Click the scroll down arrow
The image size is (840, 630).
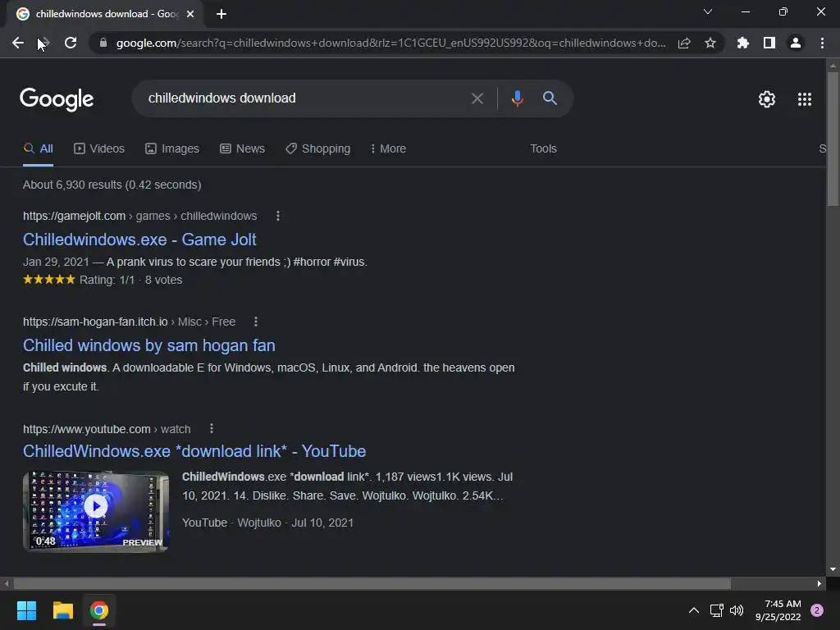coord(833,569)
